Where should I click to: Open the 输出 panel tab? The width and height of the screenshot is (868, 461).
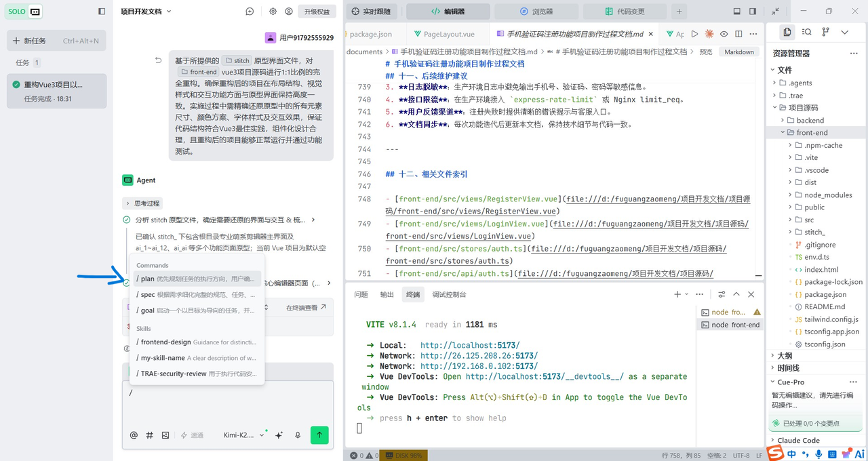[387, 294]
